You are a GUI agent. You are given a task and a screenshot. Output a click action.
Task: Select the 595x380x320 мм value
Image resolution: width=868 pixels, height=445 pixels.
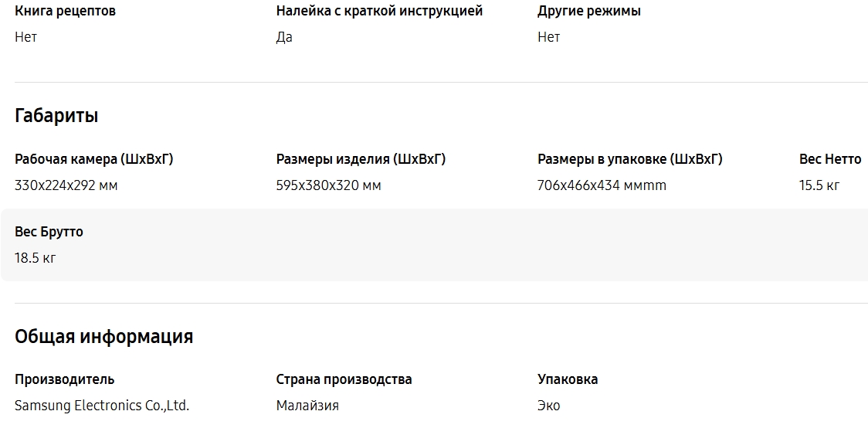point(329,185)
